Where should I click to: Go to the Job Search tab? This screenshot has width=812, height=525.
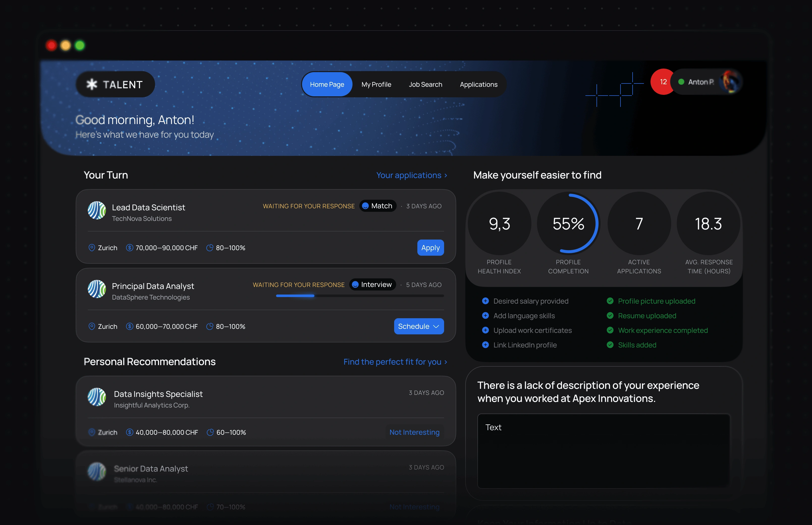click(x=425, y=84)
